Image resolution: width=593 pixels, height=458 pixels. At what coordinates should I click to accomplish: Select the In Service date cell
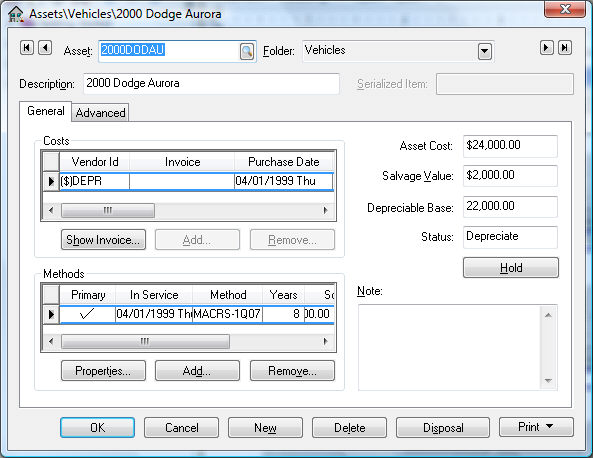[x=154, y=314]
